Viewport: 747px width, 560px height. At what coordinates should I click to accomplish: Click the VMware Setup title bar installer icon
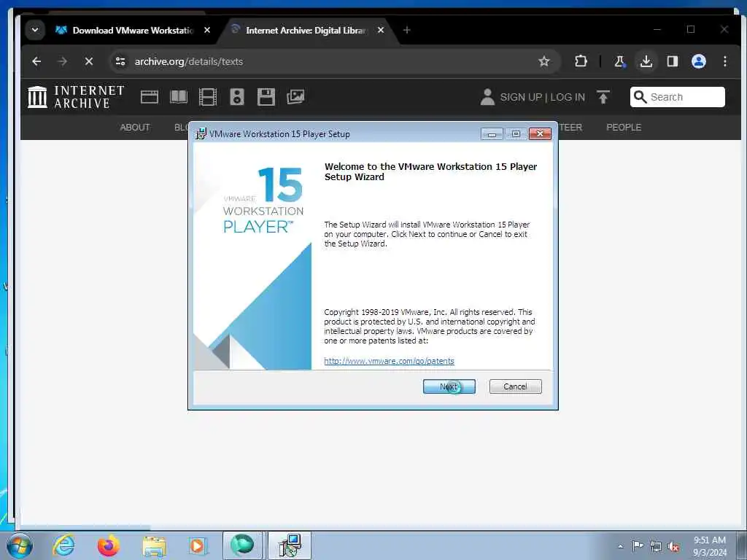tap(201, 134)
